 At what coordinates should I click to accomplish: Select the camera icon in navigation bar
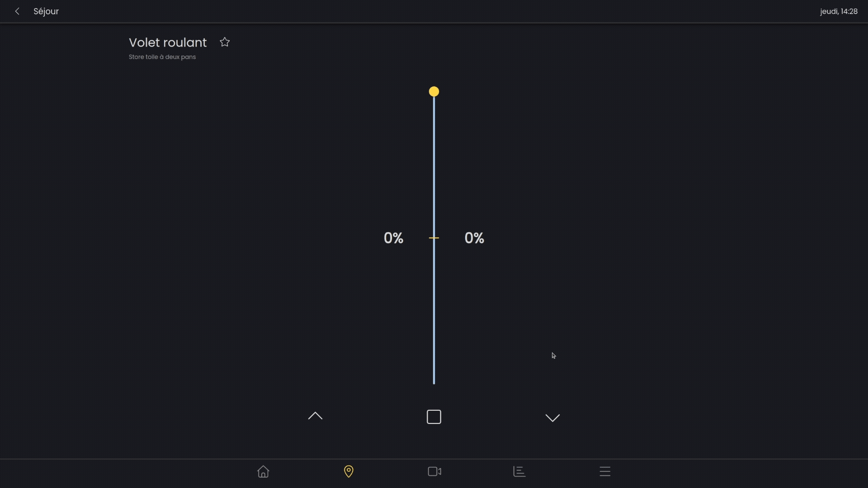[434, 471]
